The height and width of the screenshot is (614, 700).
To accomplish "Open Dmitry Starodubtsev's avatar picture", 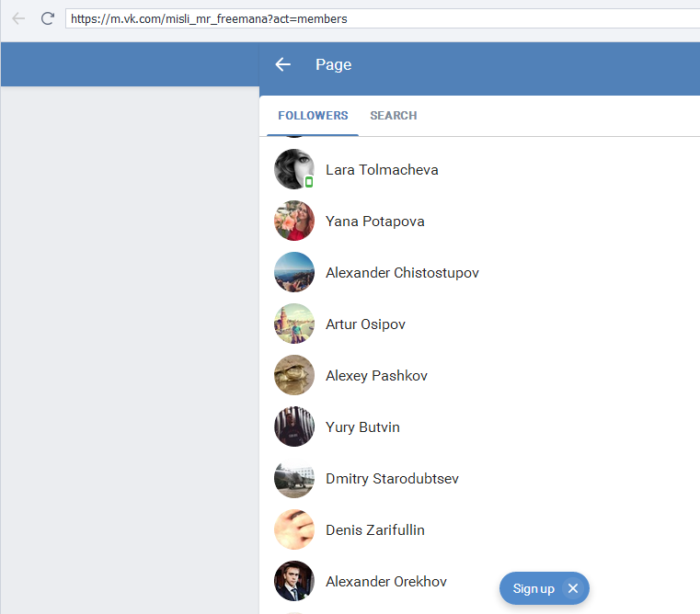I will tap(294, 478).
